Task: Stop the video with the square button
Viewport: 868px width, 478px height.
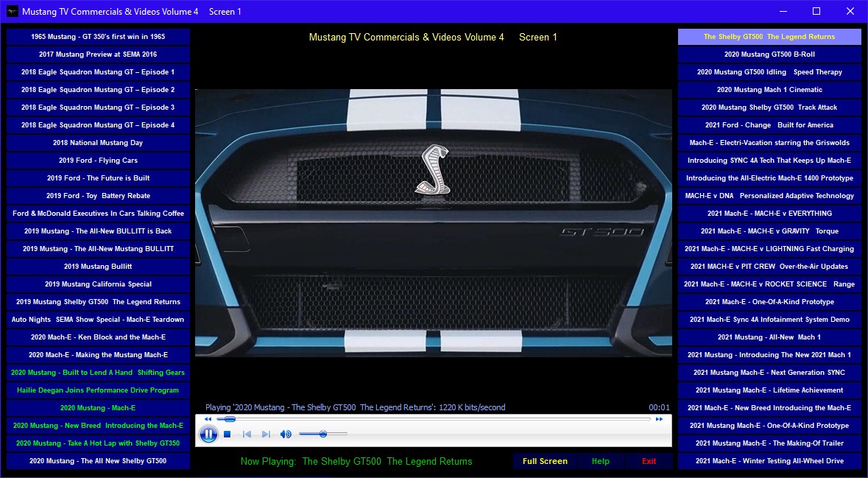Action: (x=227, y=435)
